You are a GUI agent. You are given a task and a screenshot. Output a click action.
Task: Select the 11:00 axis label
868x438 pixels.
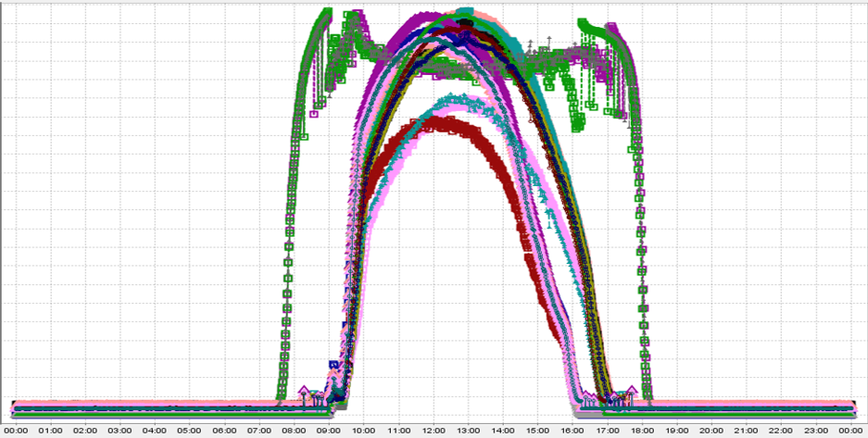pos(398,431)
